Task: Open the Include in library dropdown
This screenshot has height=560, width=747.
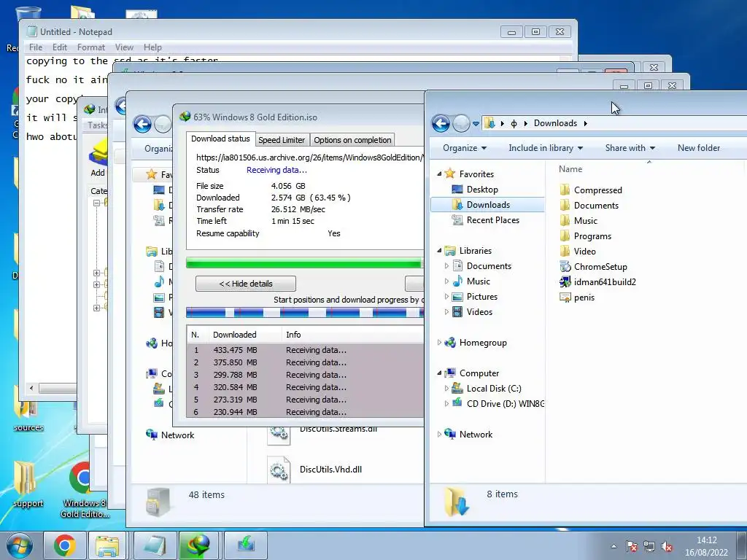Action: [546, 148]
